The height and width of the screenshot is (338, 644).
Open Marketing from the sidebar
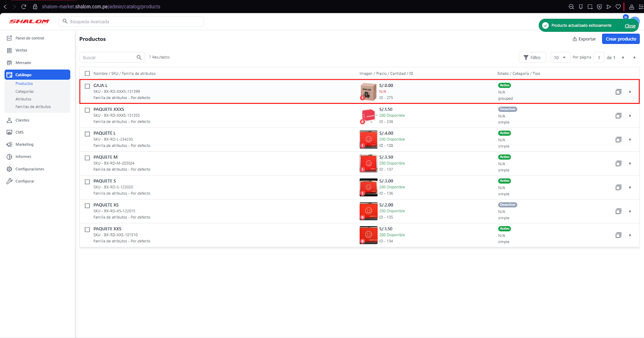[24, 144]
